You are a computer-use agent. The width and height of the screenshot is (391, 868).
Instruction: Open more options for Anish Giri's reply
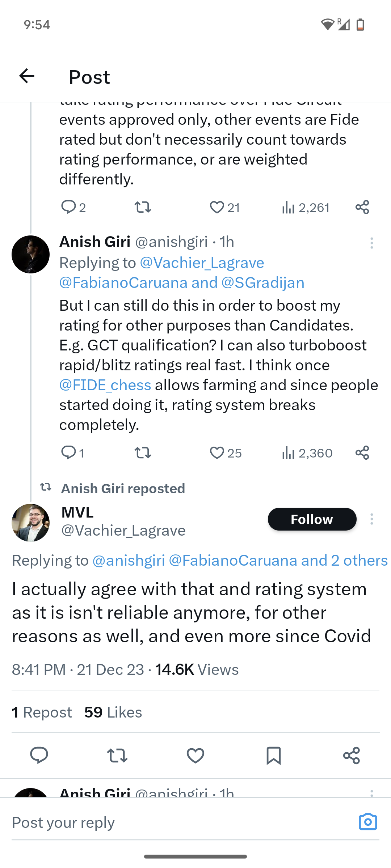point(371,243)
